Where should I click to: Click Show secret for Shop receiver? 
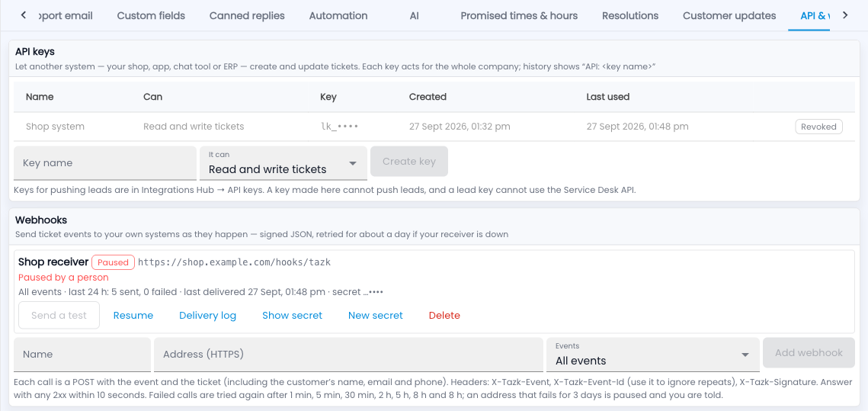293,315
